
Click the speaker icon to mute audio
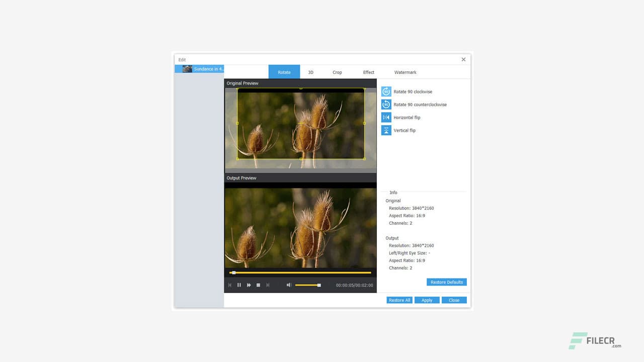tap(289, 285)
